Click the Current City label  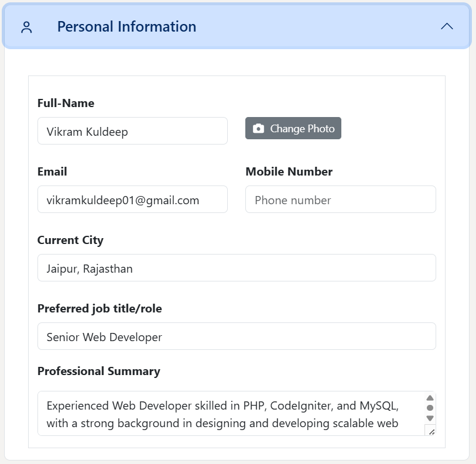click(x=70, y=240)
